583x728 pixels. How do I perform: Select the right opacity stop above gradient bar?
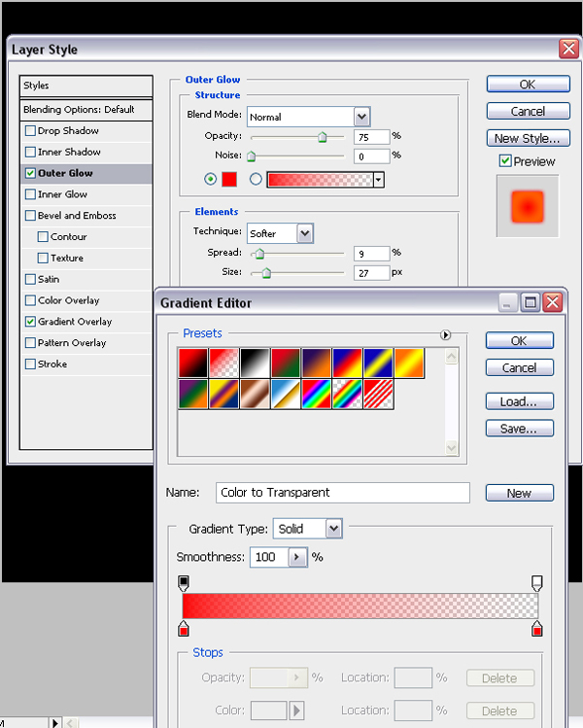coord(537,583)
